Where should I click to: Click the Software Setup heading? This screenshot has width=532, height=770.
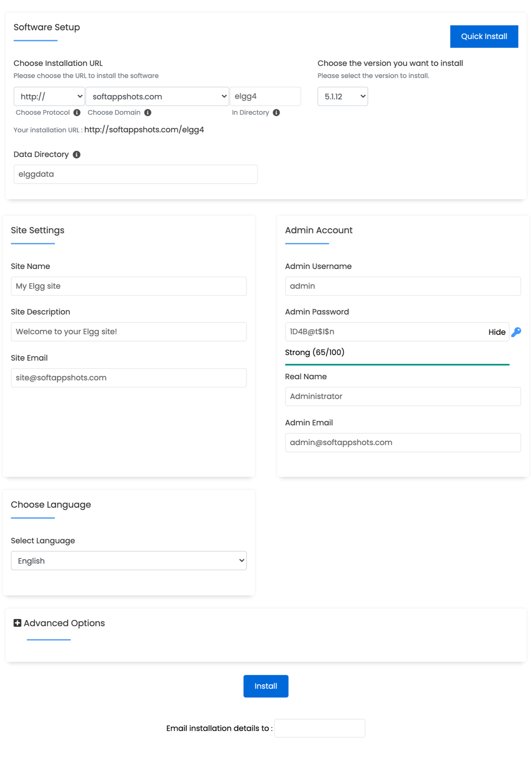[47, 27]
